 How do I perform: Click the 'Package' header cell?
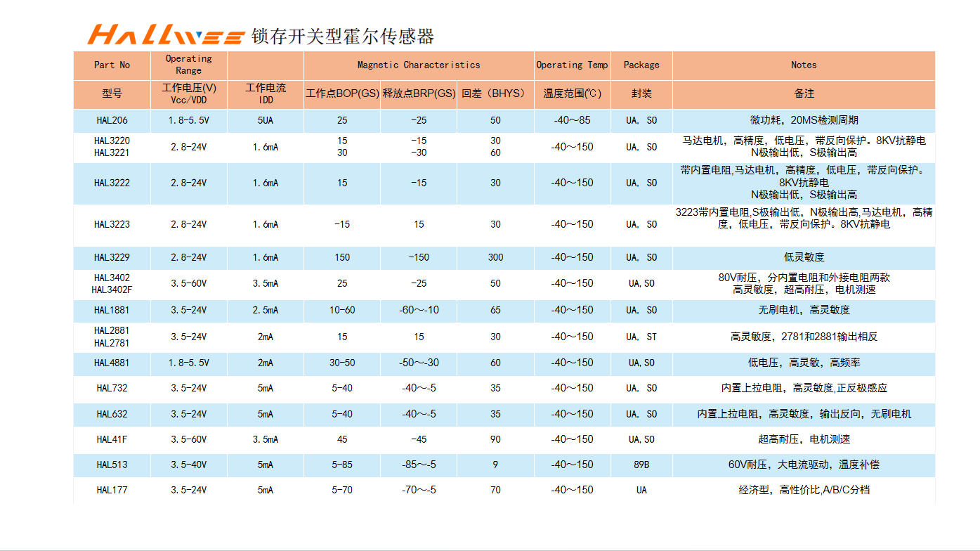pos(641,65)
